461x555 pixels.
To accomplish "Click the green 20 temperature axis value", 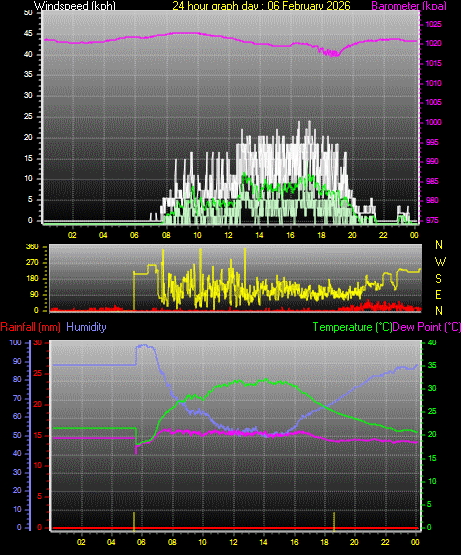I will click(x=432, y=434).
